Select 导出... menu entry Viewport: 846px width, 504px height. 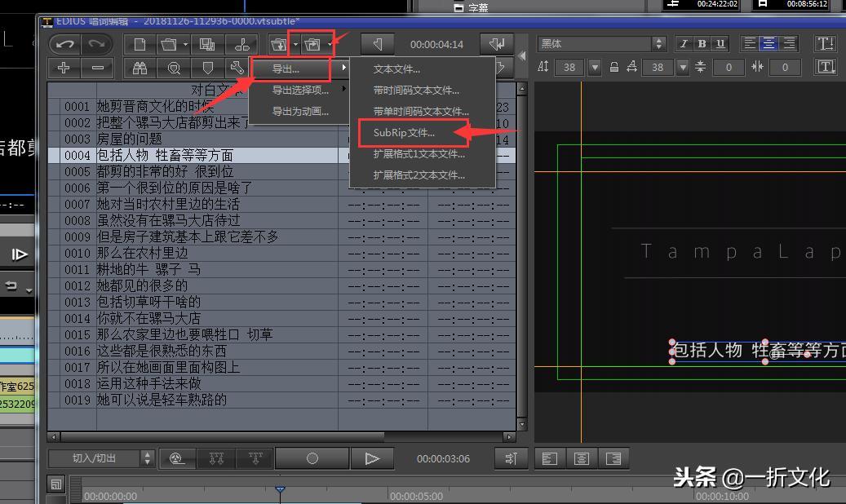[299, 69]
